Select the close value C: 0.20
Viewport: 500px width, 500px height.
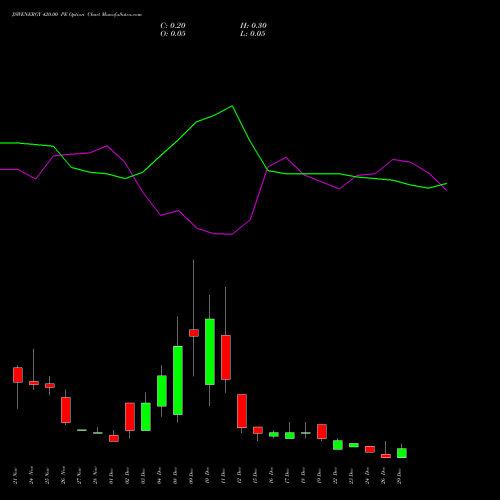(x=173, y=26)
